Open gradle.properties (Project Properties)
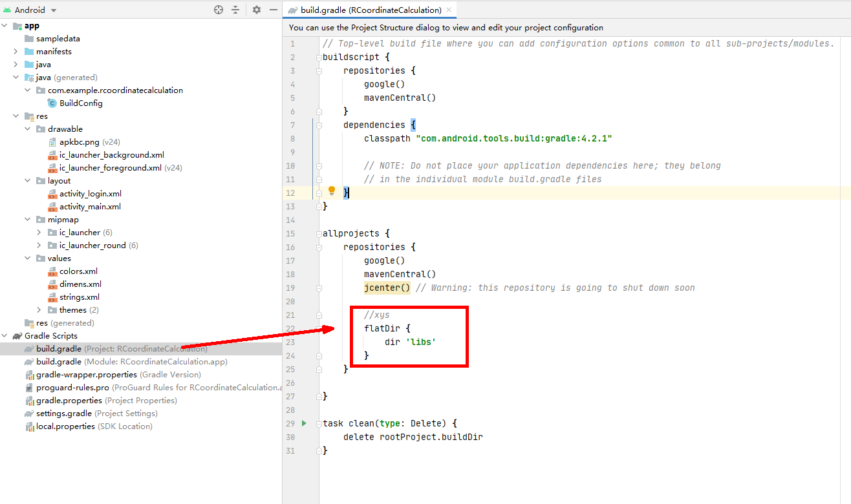Screen dimensions: 851x504 coord(107,401)
